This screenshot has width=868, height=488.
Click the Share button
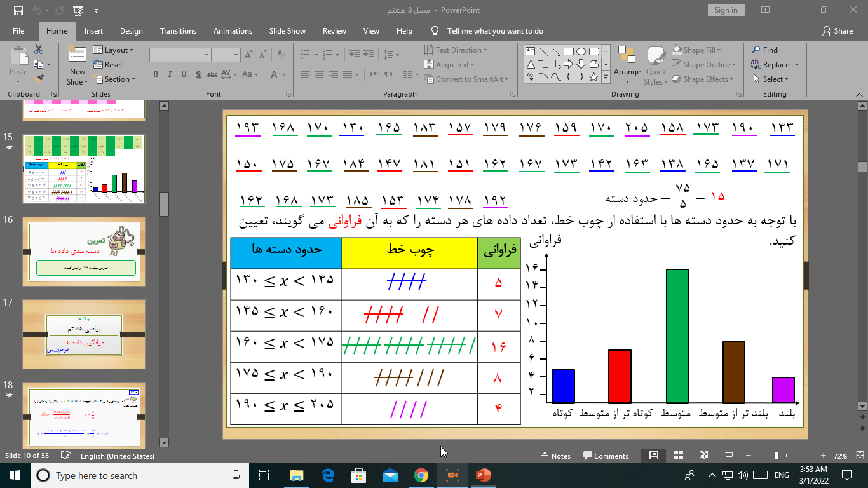pyautogui.click(x=837, y=31)
